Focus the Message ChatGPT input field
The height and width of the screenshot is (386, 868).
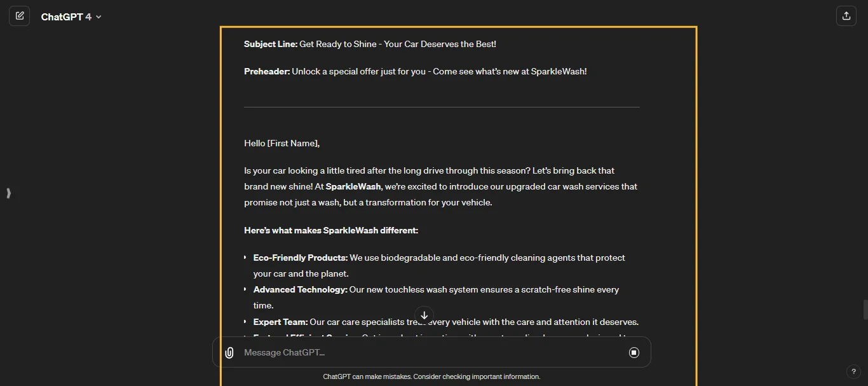(431, 352)
